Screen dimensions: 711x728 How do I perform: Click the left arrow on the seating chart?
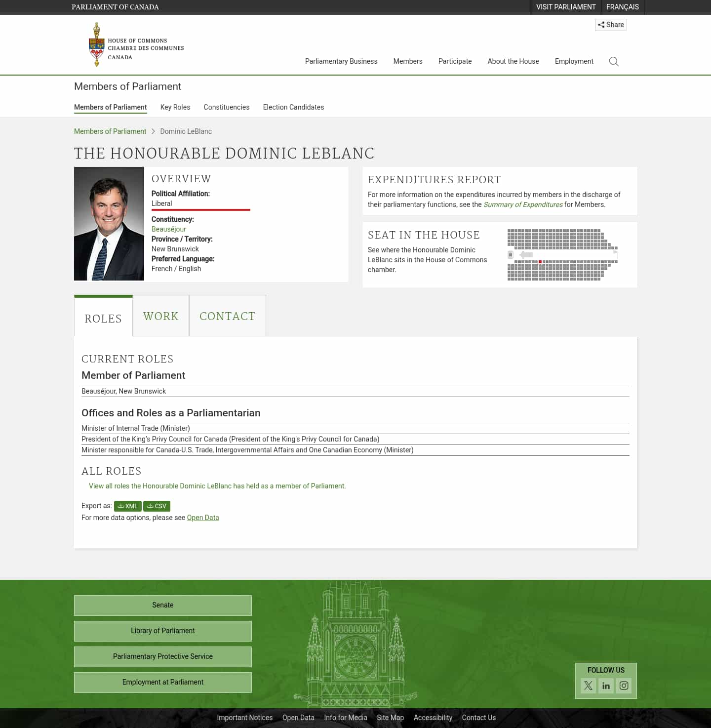coord(527,254)
